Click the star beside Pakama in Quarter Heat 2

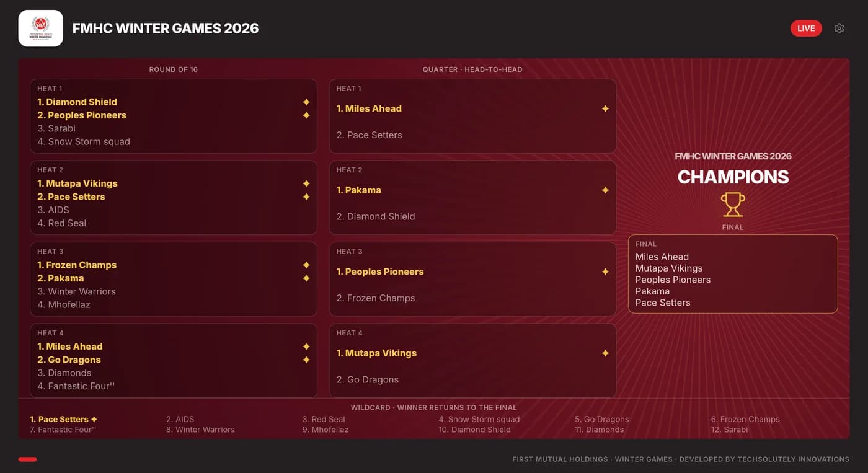[x=605, y=190]
